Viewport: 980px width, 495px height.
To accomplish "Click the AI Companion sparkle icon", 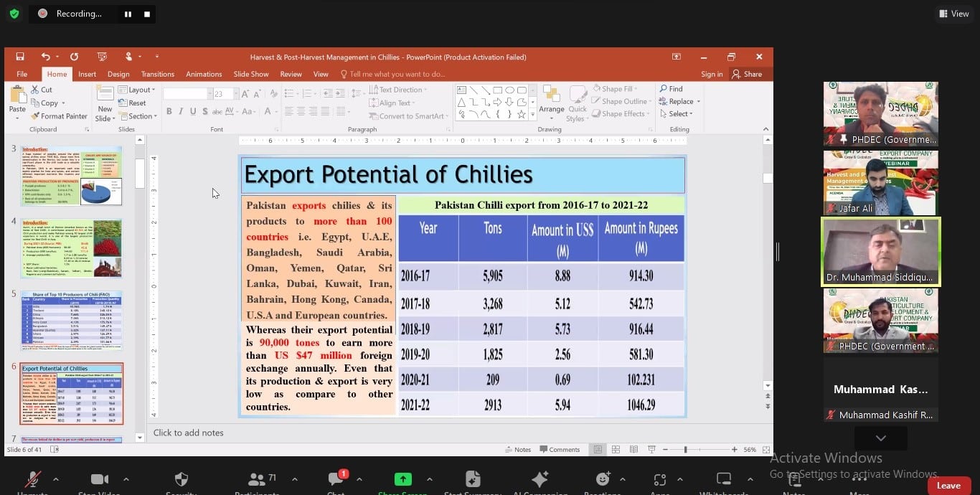I will click(540, 480).
